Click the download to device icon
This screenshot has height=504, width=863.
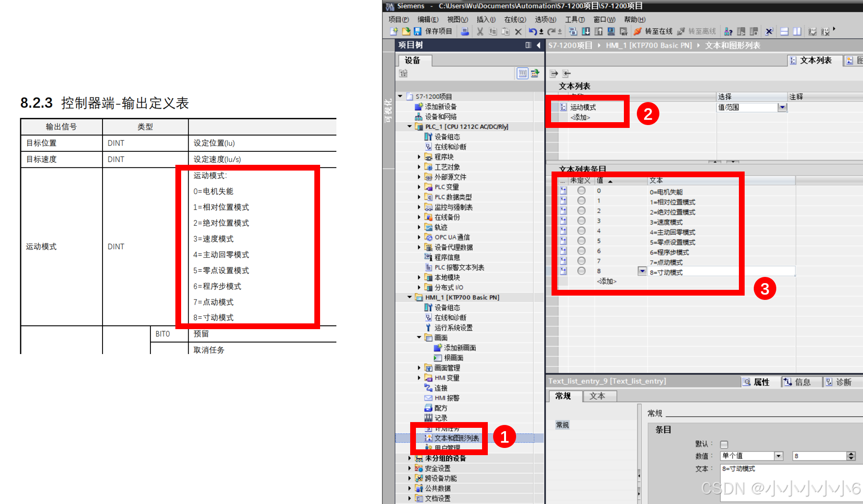click(x=586, y=32)
